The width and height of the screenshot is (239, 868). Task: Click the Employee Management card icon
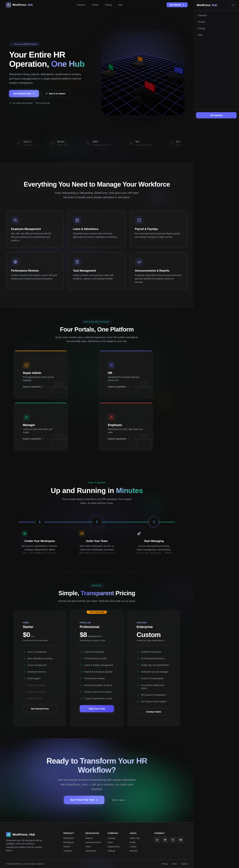click(15, 220)
